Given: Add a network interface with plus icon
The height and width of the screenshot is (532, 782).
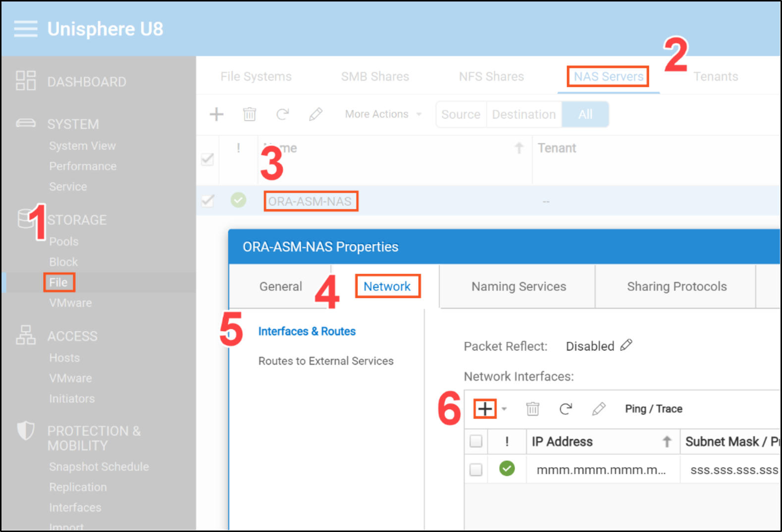Looking at the screenshot, I should click(x=485, y=409).
